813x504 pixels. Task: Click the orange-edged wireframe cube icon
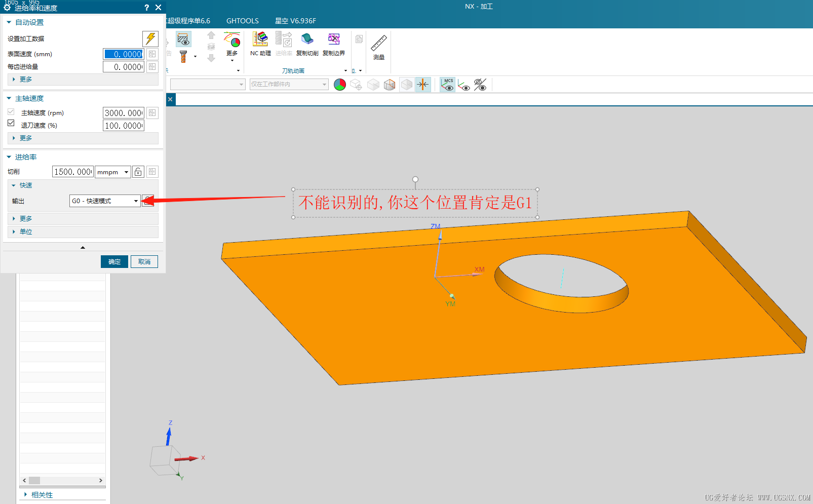pyautogui.click(x=390, y=85)
